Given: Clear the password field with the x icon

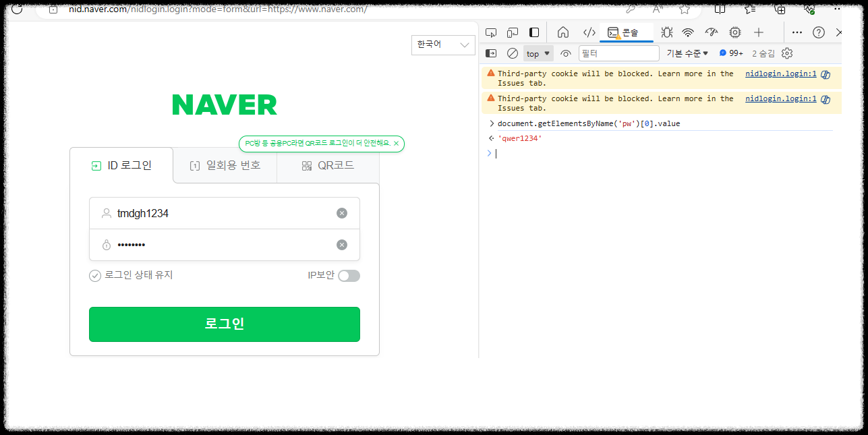Looking at the screenshot, I should (342, 245).
